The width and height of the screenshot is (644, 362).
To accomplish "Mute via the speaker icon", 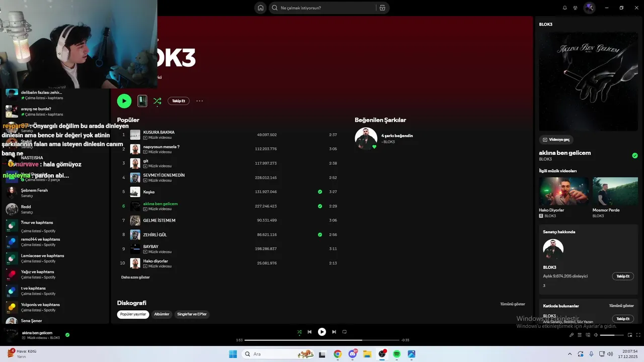I will click(x=596, y=335).
